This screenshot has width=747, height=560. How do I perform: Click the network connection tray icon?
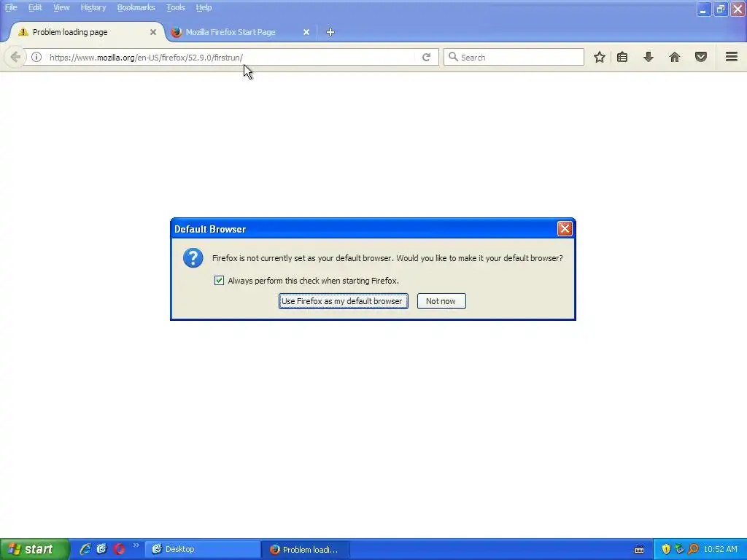click(x=679, y=549)
